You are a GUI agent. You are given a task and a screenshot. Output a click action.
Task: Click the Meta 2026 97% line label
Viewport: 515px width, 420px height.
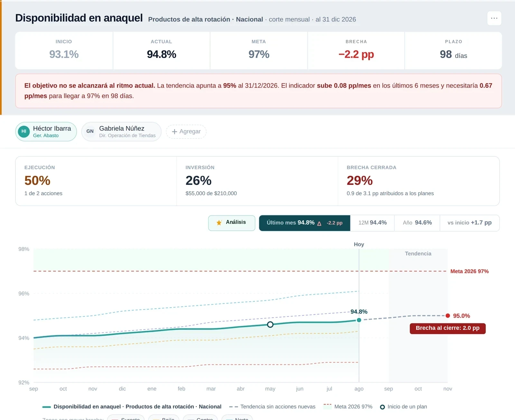469,272
